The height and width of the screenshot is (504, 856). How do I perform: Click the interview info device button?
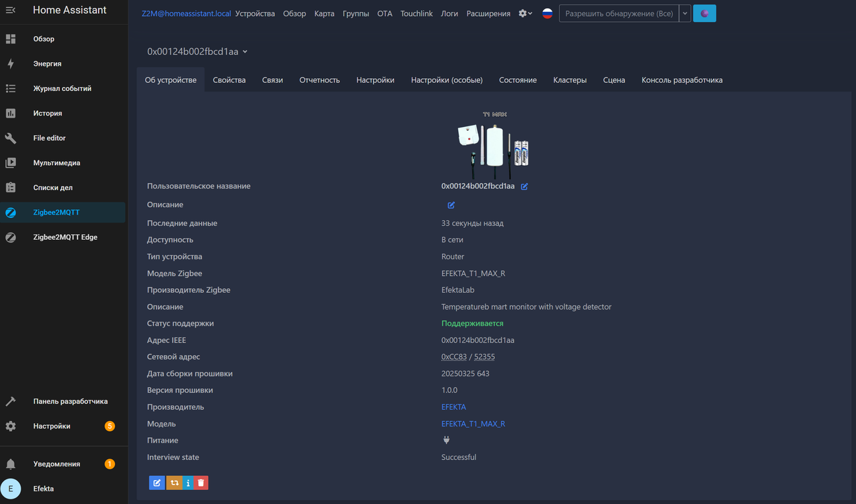[188, 482]
